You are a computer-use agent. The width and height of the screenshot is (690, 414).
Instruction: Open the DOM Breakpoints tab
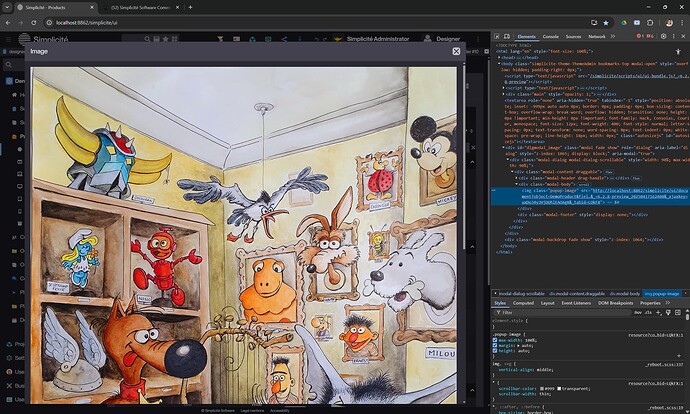[616, 303]
